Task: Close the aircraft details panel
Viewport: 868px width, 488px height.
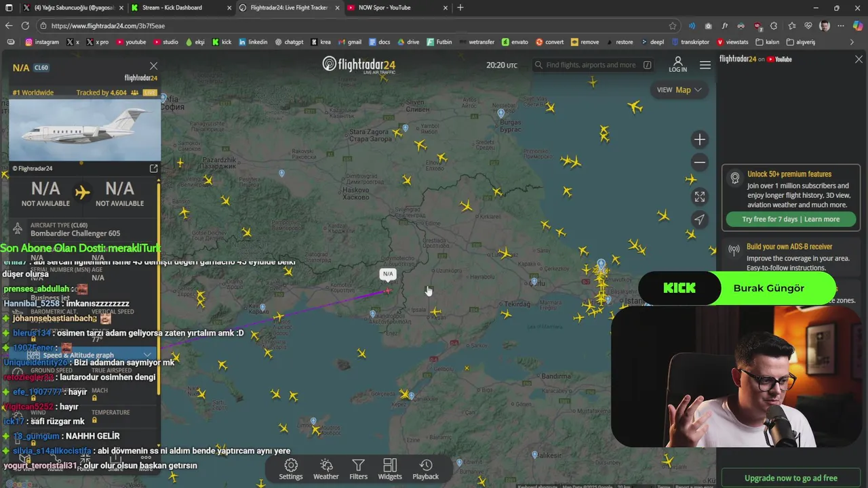Action: click(153, 66)
